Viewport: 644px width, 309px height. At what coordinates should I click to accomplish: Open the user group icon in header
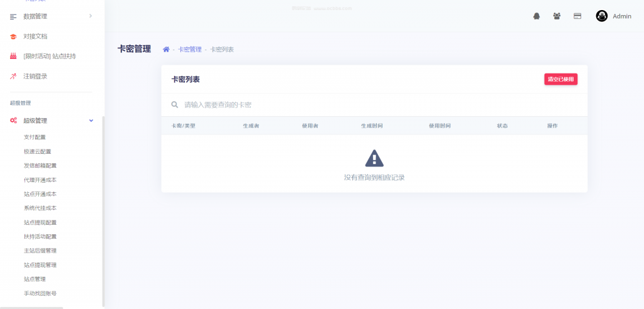(557, 16)
